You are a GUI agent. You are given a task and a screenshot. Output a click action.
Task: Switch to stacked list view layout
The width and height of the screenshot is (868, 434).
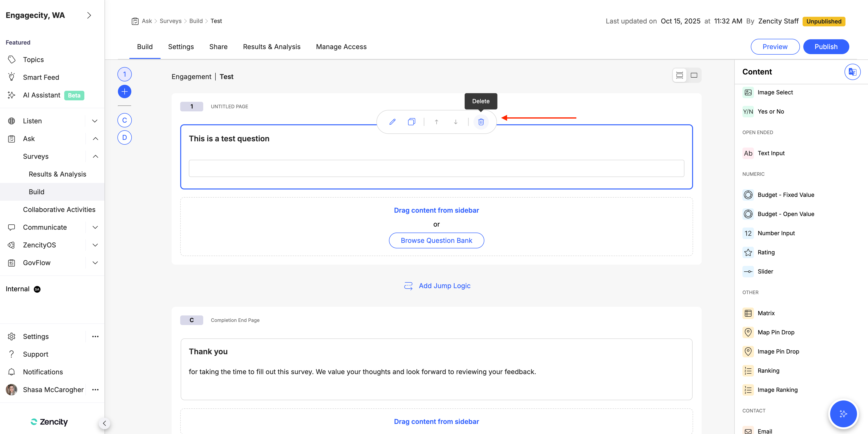[x=679, y=75]
